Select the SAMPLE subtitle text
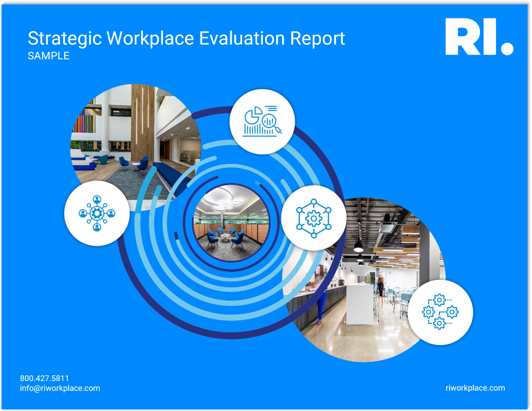The width and height of the screenshot is (532, 411). click(x=48, y=56)
